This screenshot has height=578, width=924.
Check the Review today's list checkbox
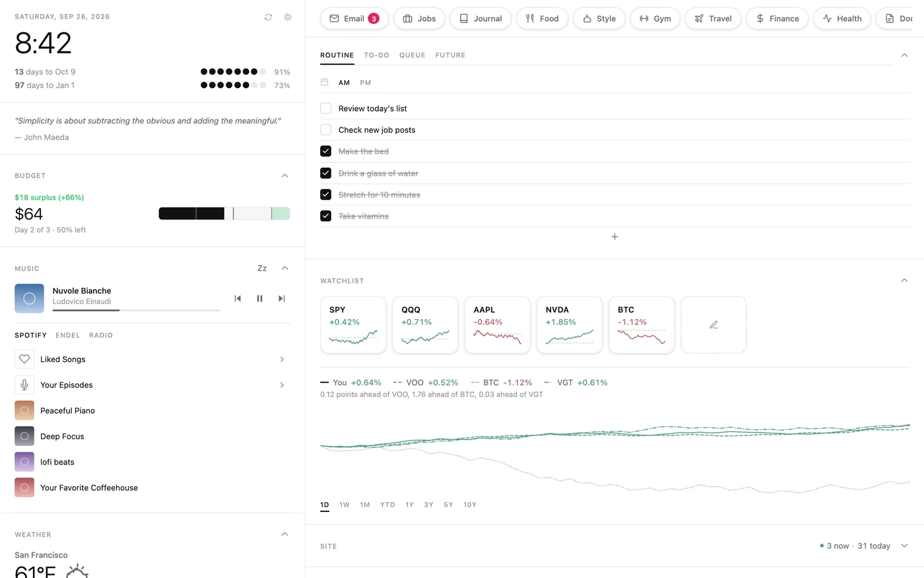coord(325,108)
